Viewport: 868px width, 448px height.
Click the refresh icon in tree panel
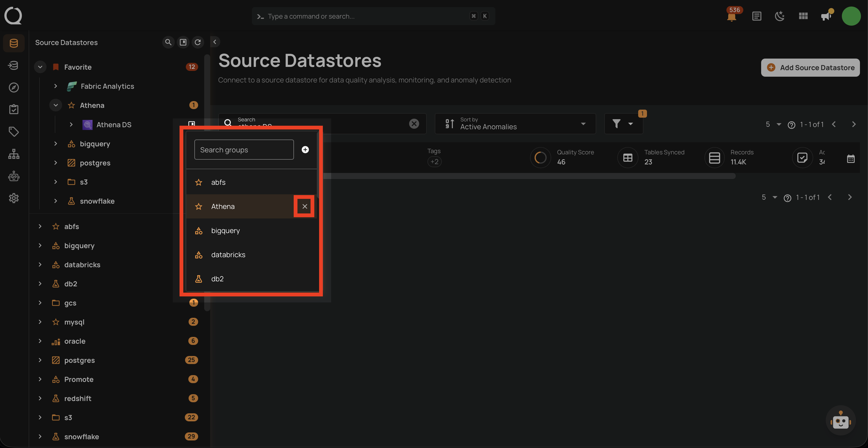point(198,42)
